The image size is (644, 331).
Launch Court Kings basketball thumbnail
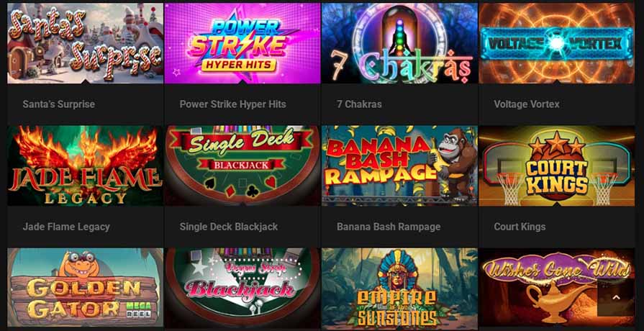[x=557, y=166]
